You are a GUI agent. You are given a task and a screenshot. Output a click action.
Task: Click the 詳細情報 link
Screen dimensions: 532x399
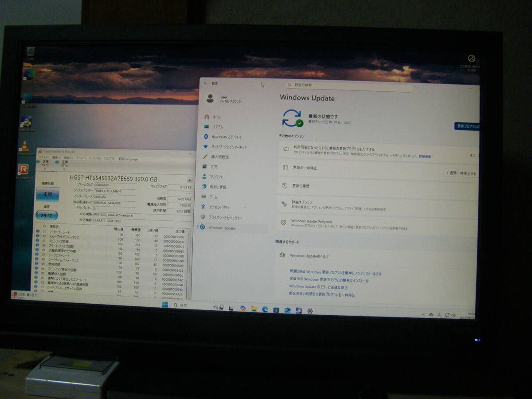pyautogui.click(x=425, y=156)
